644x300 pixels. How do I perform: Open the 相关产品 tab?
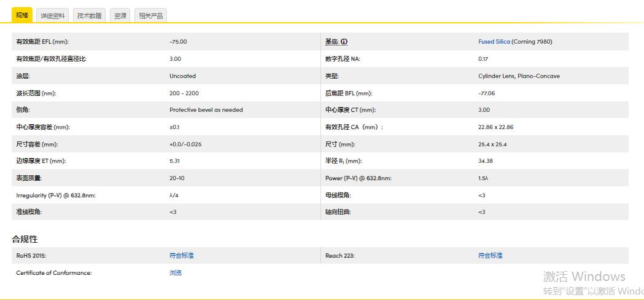pyautogui.click(x=150, y=16)
